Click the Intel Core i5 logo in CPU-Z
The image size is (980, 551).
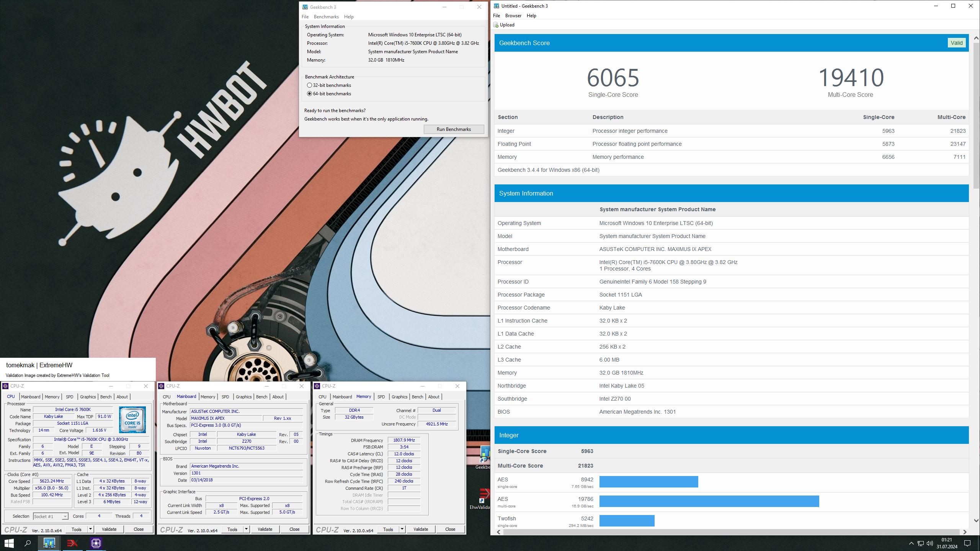pyautogui.click(x=132, y=419)
